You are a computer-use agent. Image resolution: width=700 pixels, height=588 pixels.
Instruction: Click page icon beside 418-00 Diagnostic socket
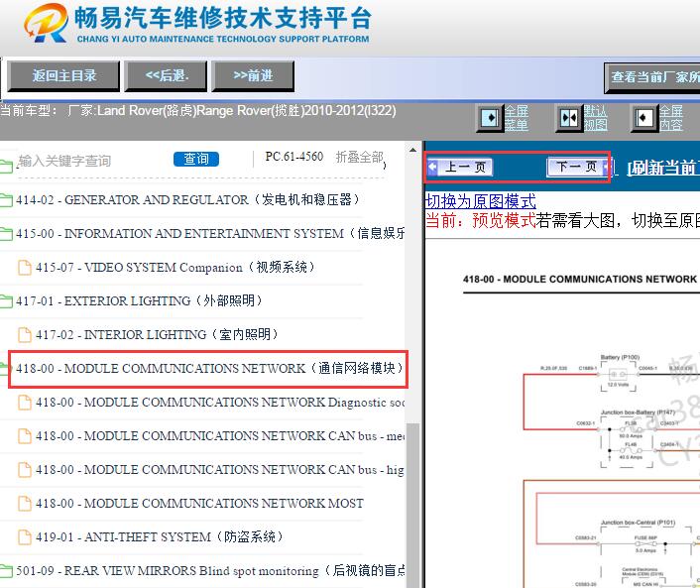pyautogui.click(x=25, y=403)
